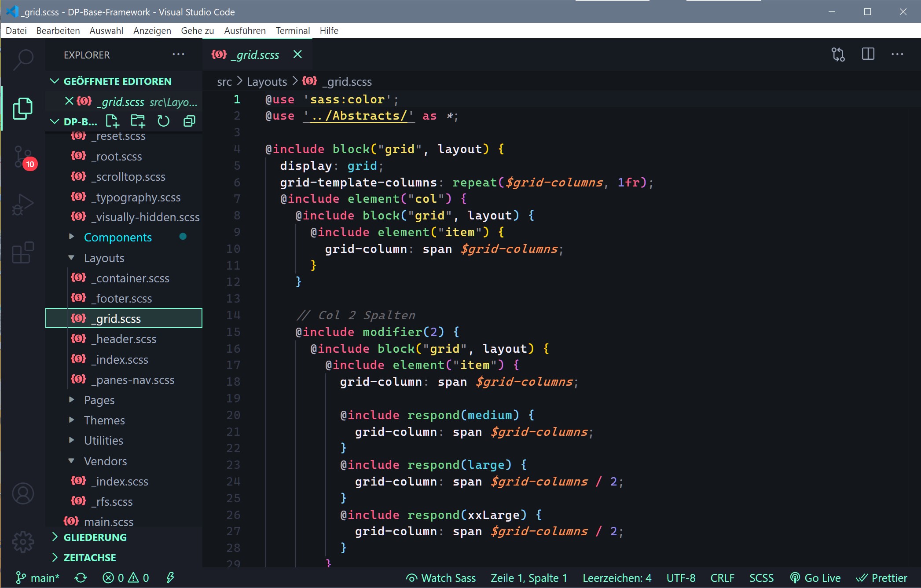The width and height of the screenshot is (921, 588).
Task: Open changes compare icon in editor toolbar
Action: coord(838,55)
